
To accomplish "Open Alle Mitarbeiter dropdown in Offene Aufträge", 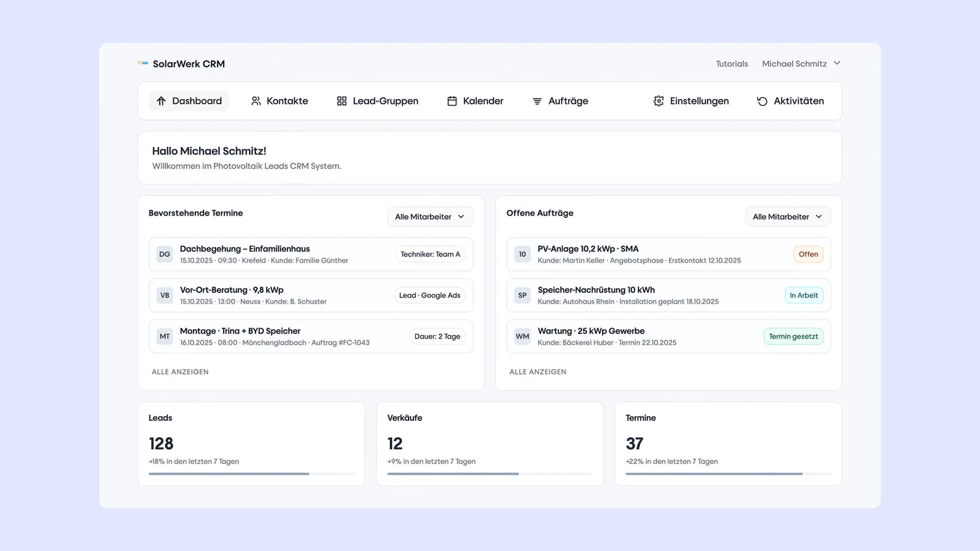I will click(x=788, y=217).
